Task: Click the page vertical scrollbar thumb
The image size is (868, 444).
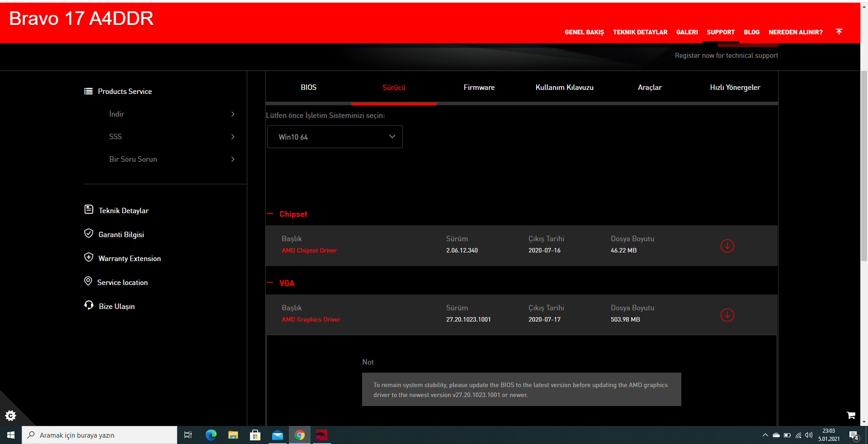Action: pos(864,166)
